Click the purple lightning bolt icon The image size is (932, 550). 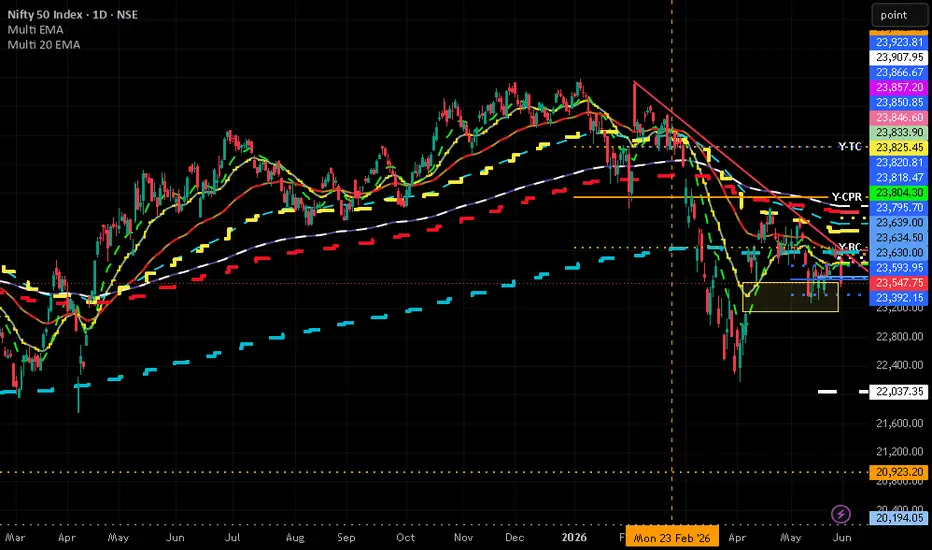point(840,514)
